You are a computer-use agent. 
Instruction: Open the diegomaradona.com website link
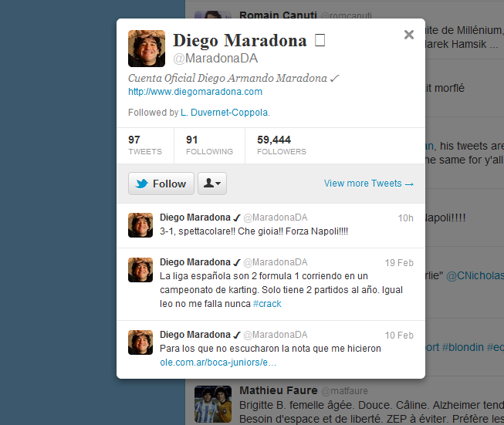(x=195, y=92)
